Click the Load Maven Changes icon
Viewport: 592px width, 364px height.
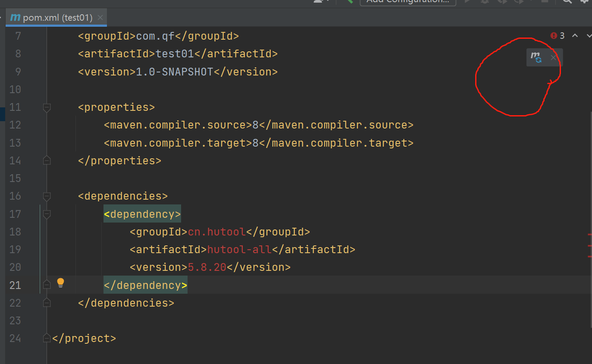pos(536,57)
